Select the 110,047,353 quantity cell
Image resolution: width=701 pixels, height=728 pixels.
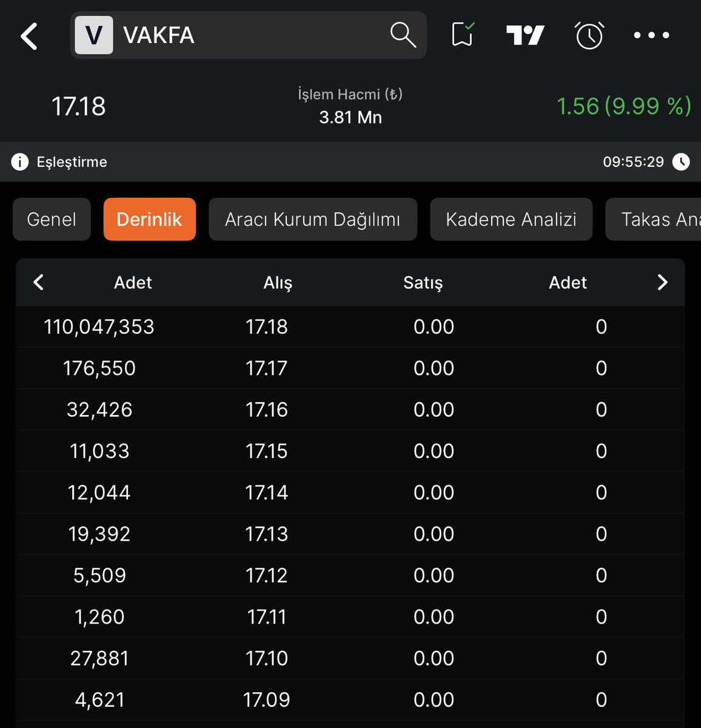[99, 327]
